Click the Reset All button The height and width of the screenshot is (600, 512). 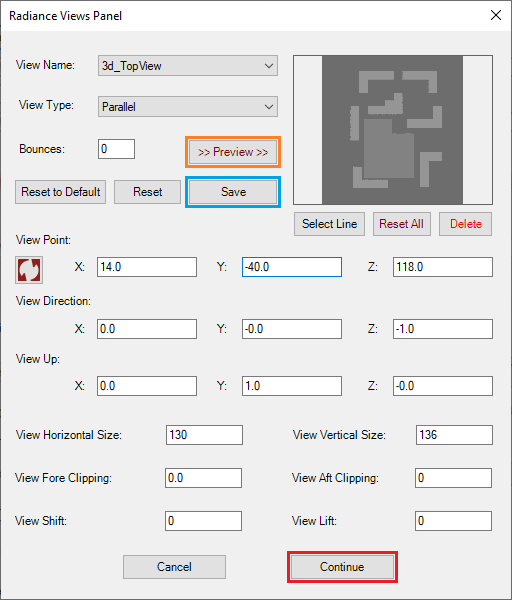coord(401,224)
